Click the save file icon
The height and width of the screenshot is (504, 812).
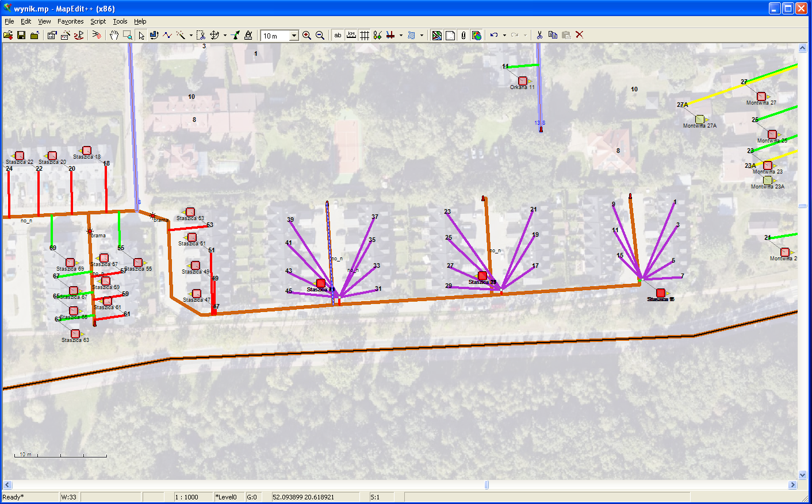click(x=21, y=35)
